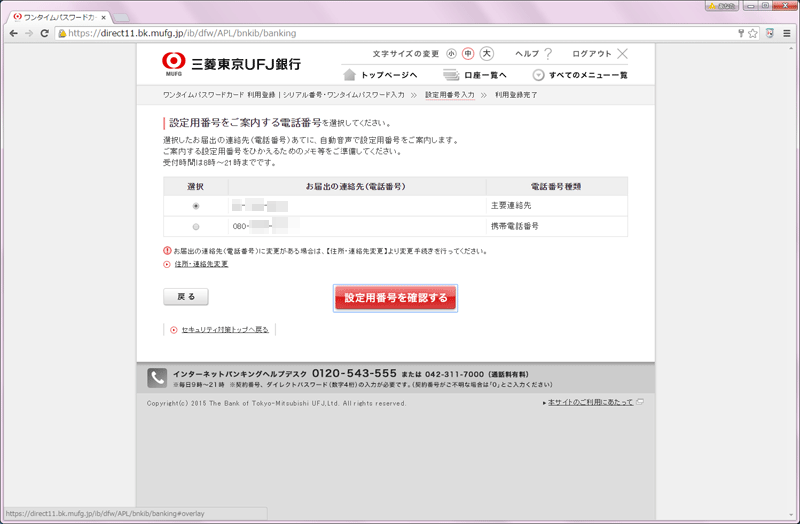The width and height of the screenshot is (800, 524).
Task: Click the シリアル番号・ワンタイムパスワード入力 breadcrumb step
Action: tap(343, 95)
